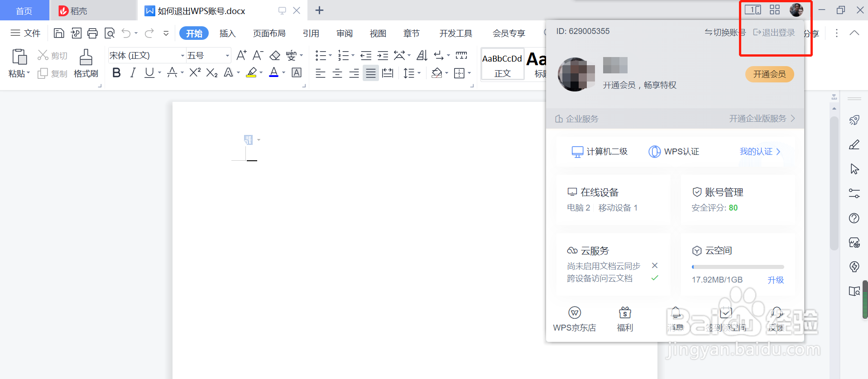Click the user avatar in title bar
The image size is (868, 379).
click(796, 10)
